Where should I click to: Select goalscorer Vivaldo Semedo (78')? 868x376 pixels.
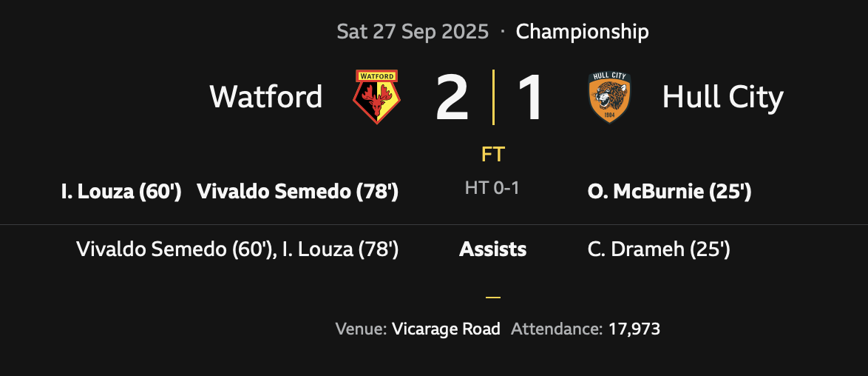(297, 192)
